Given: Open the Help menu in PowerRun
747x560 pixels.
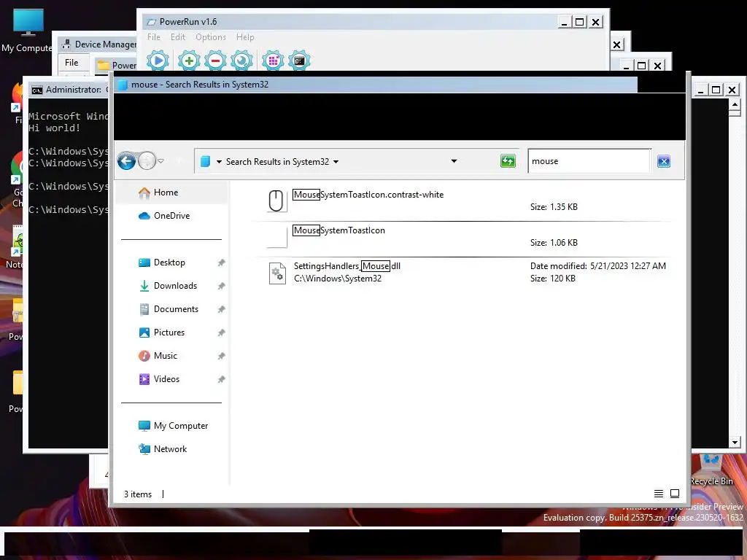Looking at the screenshot, I should pos(245,37).
